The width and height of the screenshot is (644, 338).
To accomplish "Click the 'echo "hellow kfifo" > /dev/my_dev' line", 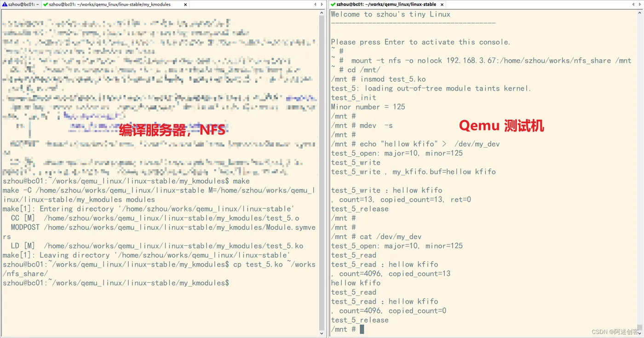I will [415, 144].
